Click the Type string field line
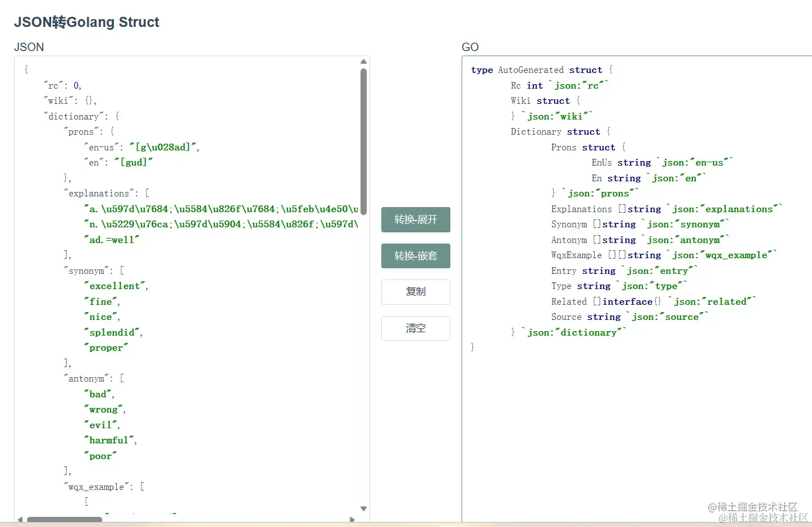The image size is (812, 527). tap(619, 286)
